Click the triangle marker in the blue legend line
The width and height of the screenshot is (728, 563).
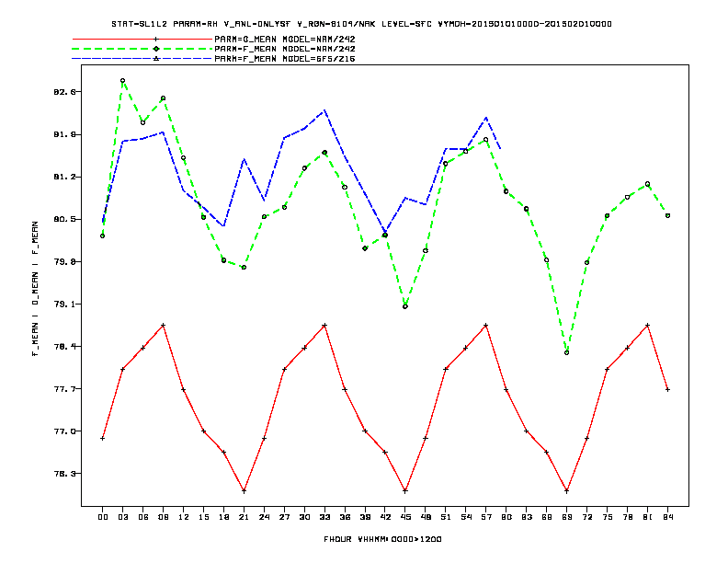pos(156,59)
